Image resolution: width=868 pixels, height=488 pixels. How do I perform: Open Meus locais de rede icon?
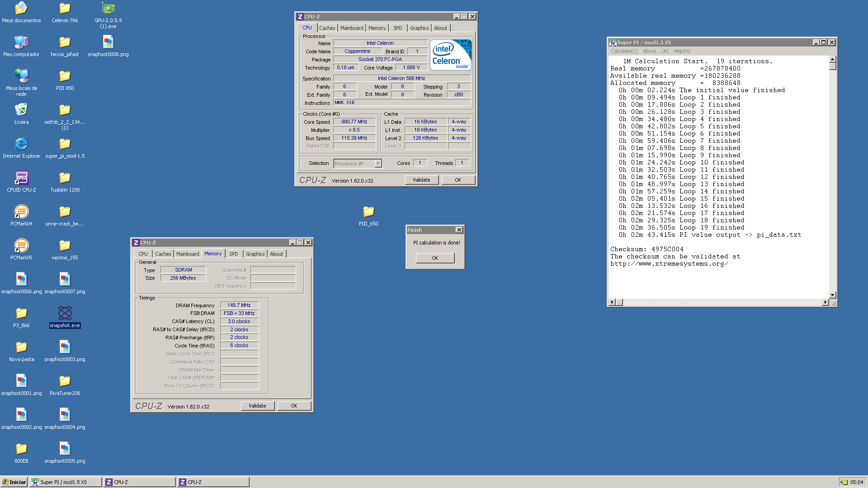tap(21, 83)
